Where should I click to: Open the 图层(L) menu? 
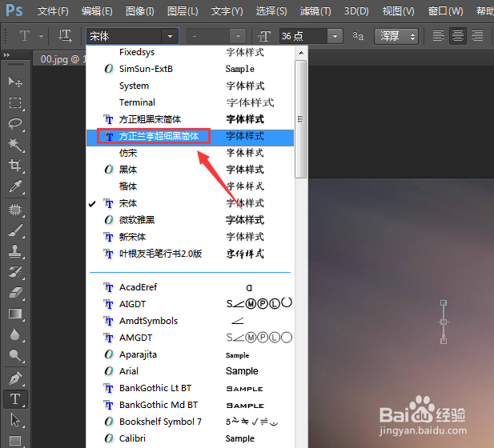click(183, 11)
